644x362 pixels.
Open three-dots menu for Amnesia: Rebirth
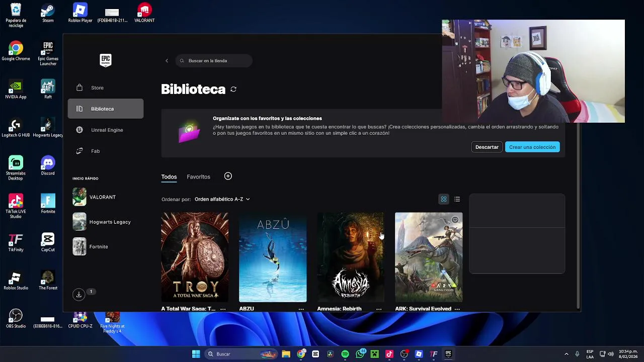coord(379,309)
